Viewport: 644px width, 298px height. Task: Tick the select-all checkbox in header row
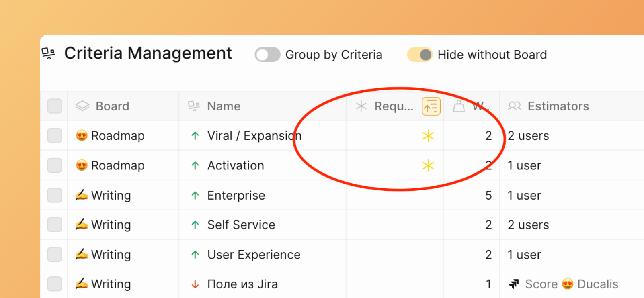click(x=55, y=106)
